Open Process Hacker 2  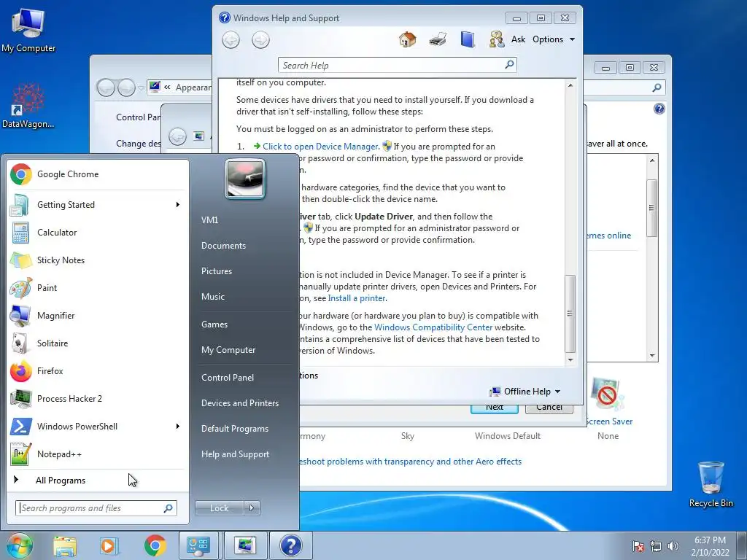[98, 398]
